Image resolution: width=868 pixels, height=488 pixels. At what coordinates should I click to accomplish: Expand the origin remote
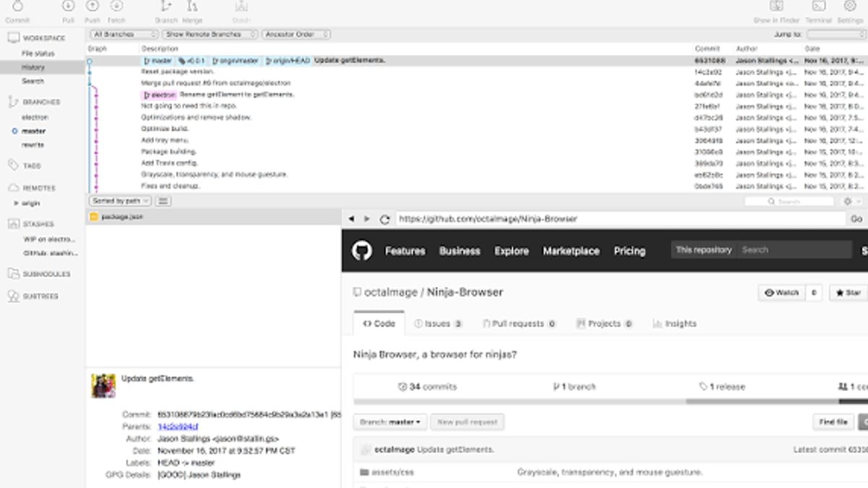pos(17,203)
